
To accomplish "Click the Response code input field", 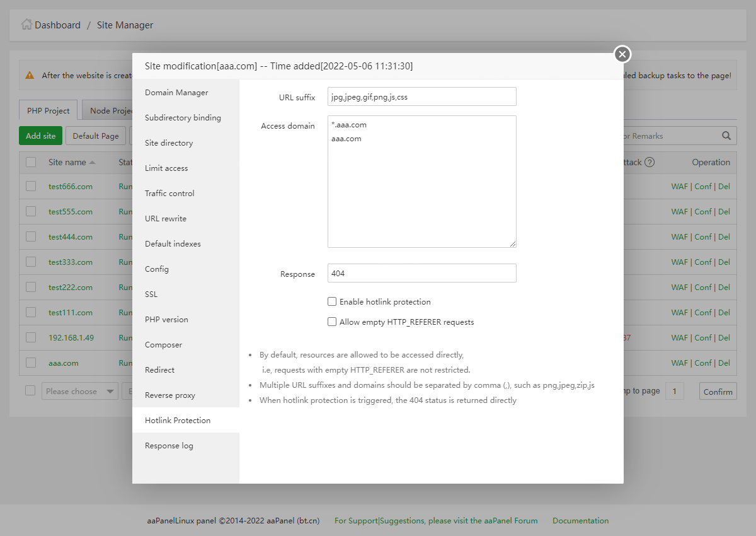I will 422,273.
